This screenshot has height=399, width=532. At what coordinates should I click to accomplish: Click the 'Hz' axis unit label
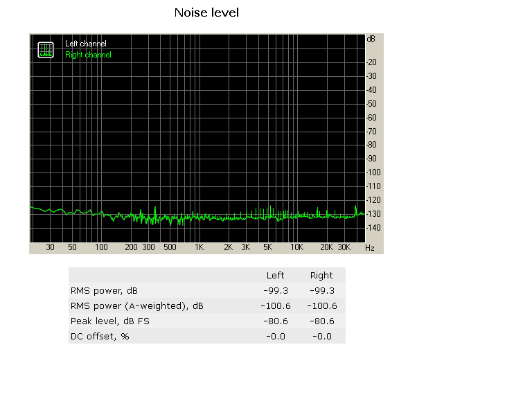click(x=370, y=248)
